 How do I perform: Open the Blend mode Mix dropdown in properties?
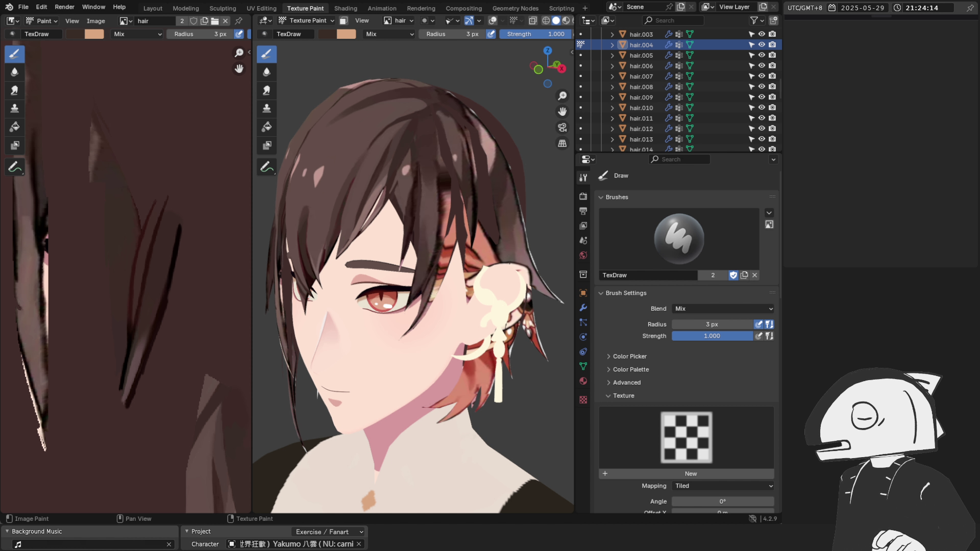pos(723,309)
